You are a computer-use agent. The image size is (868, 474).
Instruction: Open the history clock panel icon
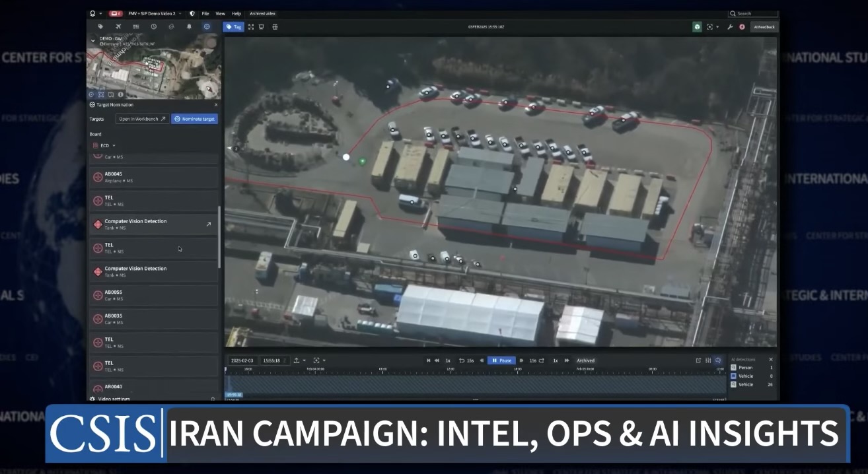154,26
